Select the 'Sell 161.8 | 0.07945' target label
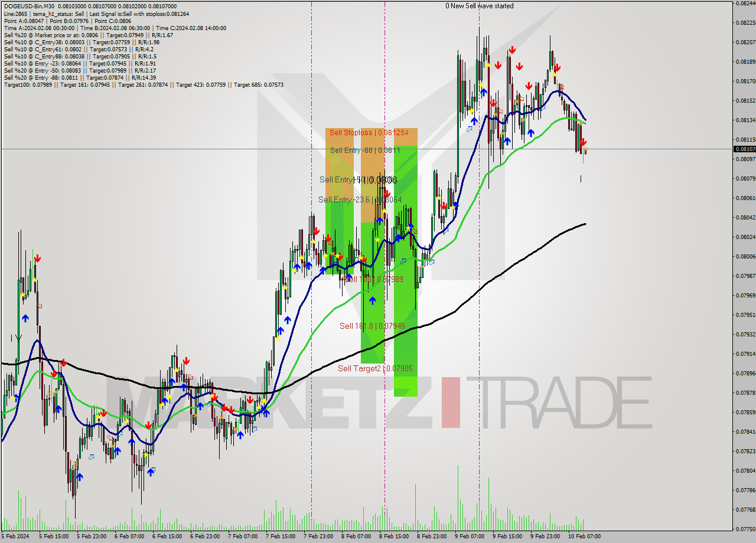Viewport: 756px width, 543px height. coord(372,326)
